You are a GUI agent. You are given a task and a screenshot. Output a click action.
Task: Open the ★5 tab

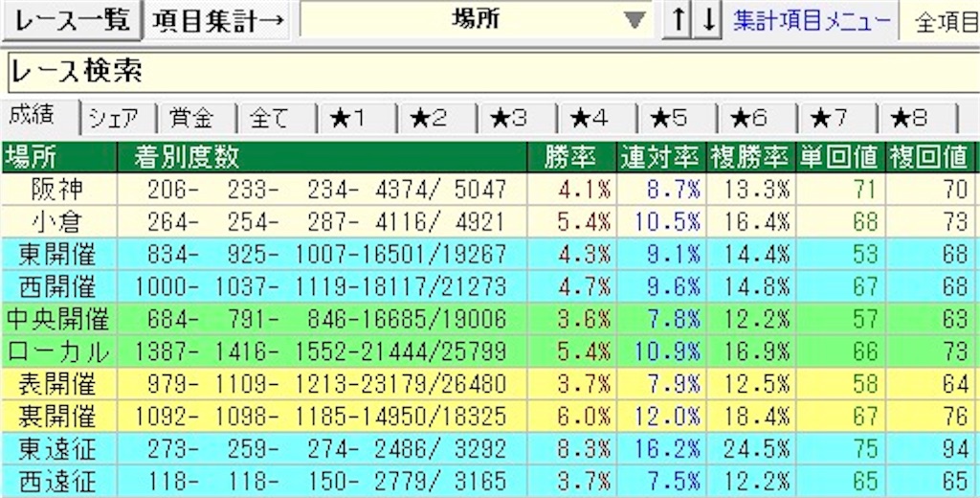pos(678,119)
